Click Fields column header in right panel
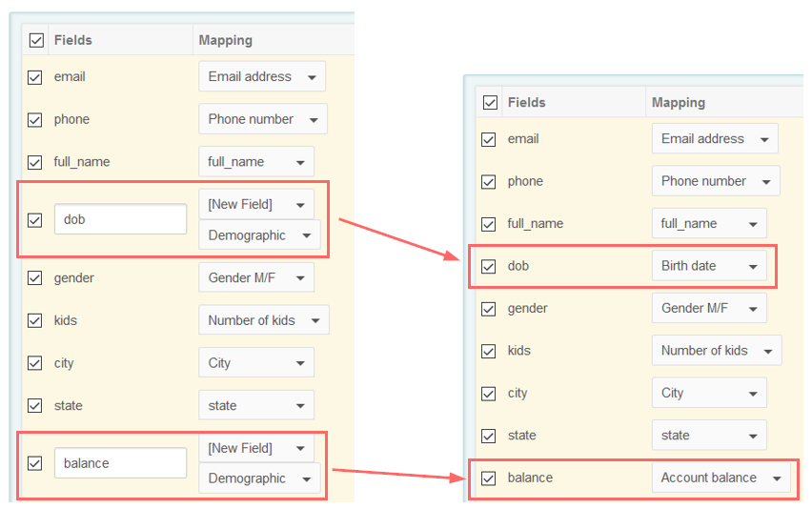Screen dimensions: 812x509 pyautogui.click(x=527, y=103)
